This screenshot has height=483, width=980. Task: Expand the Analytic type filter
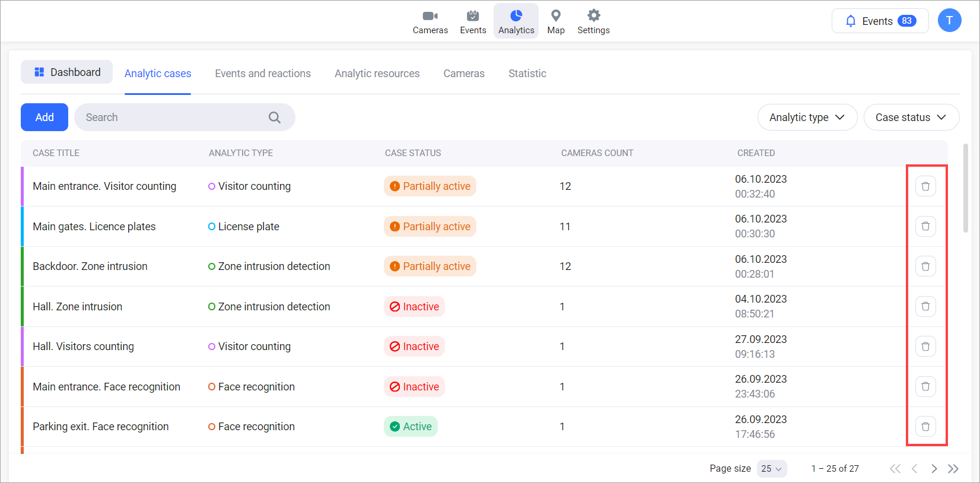807,117
